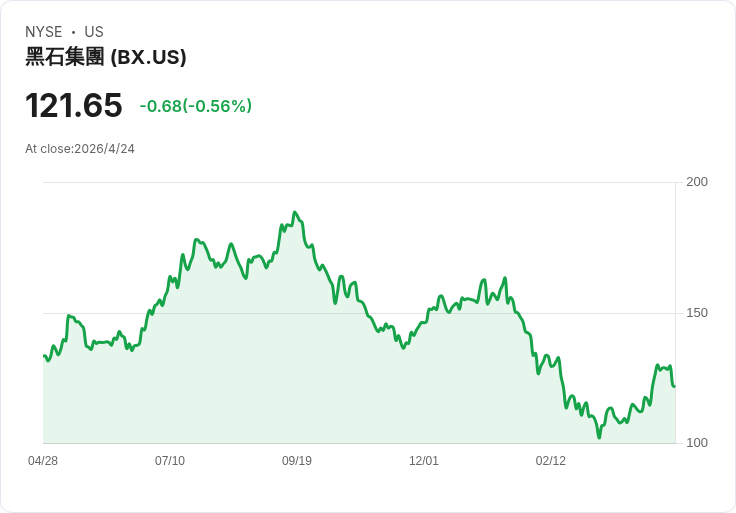Screen dimensions: 736x513
Task: Select the 09/19 date on x-axis
Action: coord(297,461)
